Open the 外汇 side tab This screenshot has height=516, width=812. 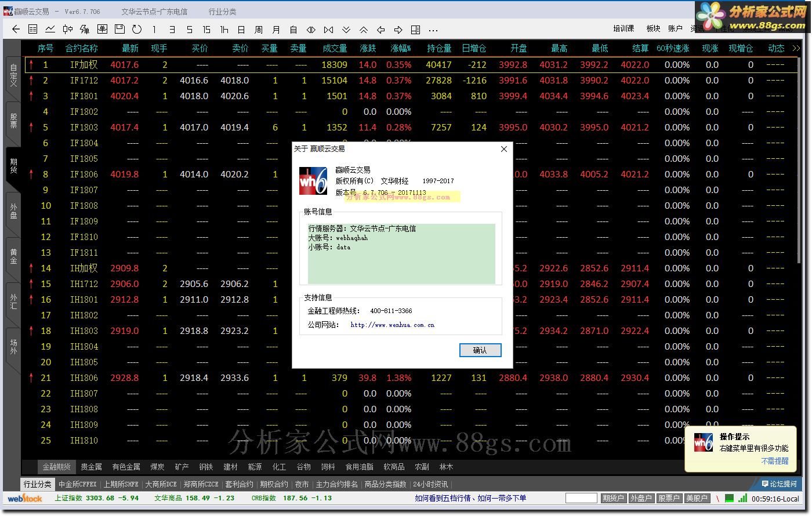(13, 302)
